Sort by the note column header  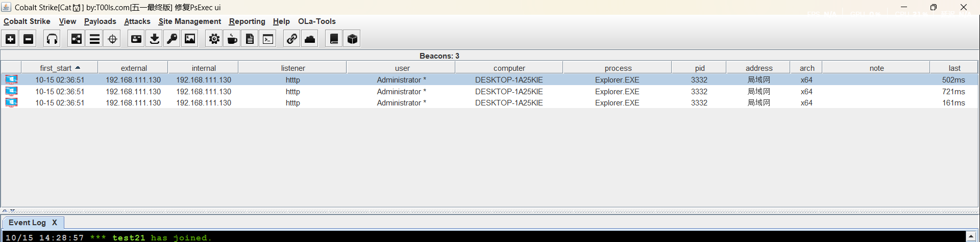(x=877, y=68)
